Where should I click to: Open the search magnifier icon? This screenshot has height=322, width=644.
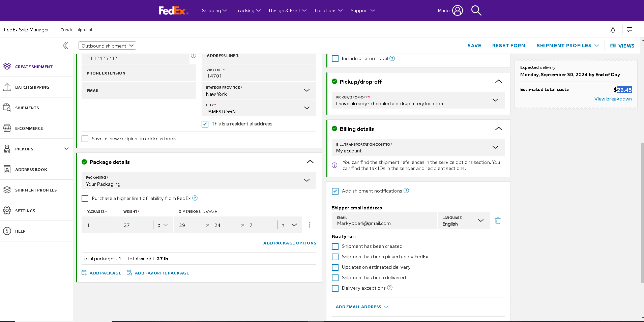[476, 10]
